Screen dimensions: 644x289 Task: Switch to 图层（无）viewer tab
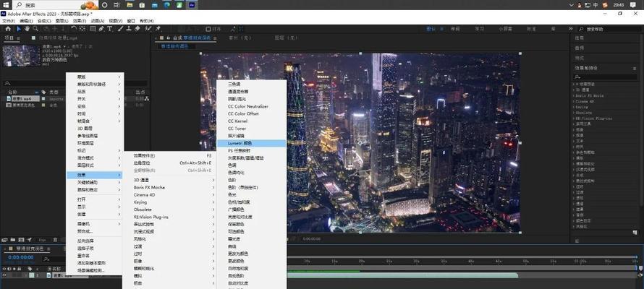click(x=286, y=38)
